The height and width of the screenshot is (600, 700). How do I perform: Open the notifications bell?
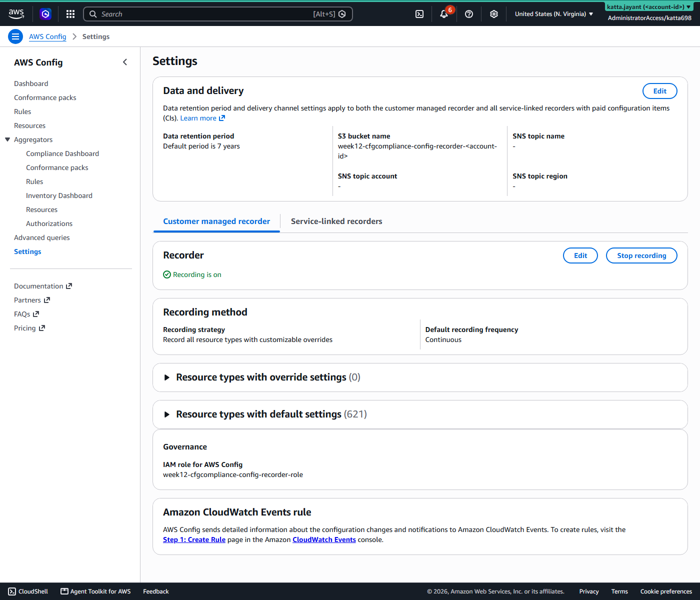click(444, 14)
